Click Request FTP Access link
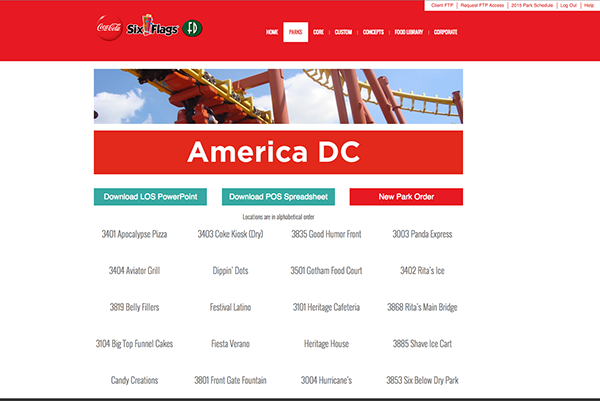This screenshot has height=401, width=600. coord(482,5)
